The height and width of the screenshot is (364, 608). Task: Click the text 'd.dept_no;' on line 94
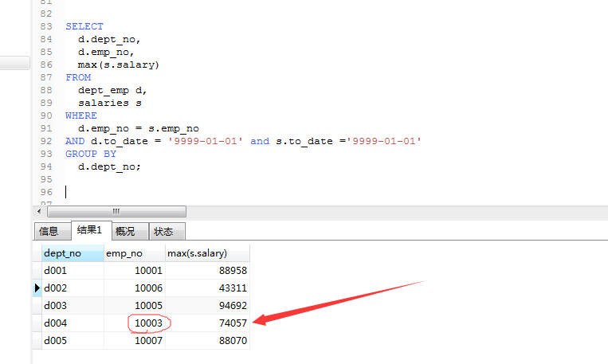109,167
